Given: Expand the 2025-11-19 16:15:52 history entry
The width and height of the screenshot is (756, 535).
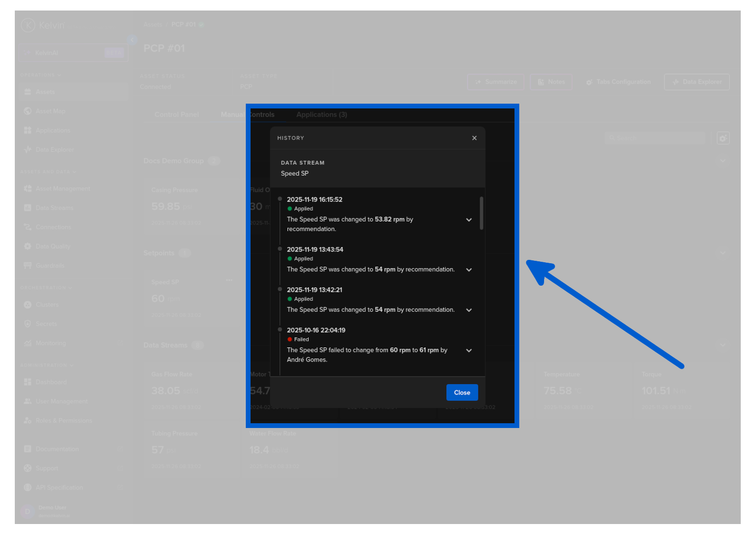Looking at the screenshot, I should pyautogui.click(x=469, y=220).
